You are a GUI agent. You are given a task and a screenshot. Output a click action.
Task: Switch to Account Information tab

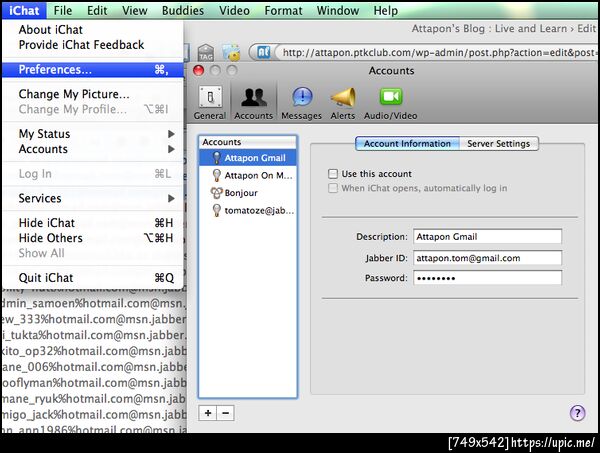click(407, 143)
